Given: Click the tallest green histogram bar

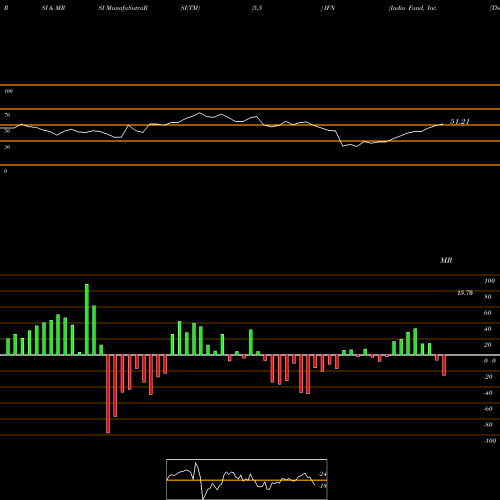Looking at the screenshot, I should pos(87,319).
